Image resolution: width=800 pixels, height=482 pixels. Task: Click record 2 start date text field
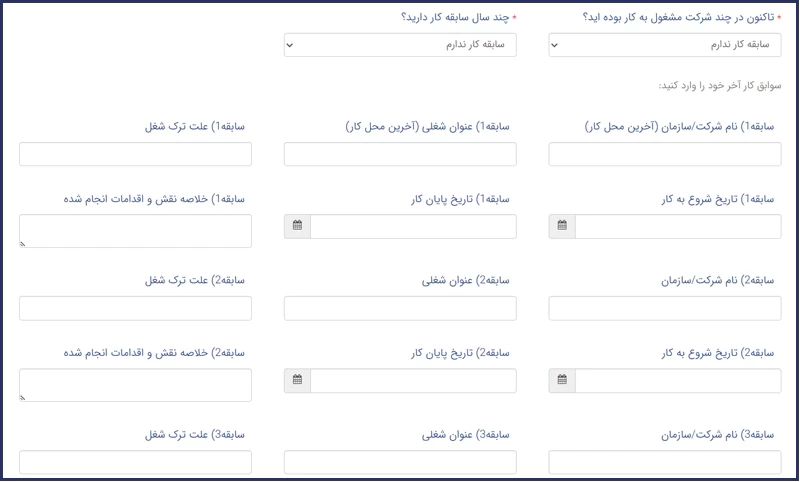tap(678, 381)
